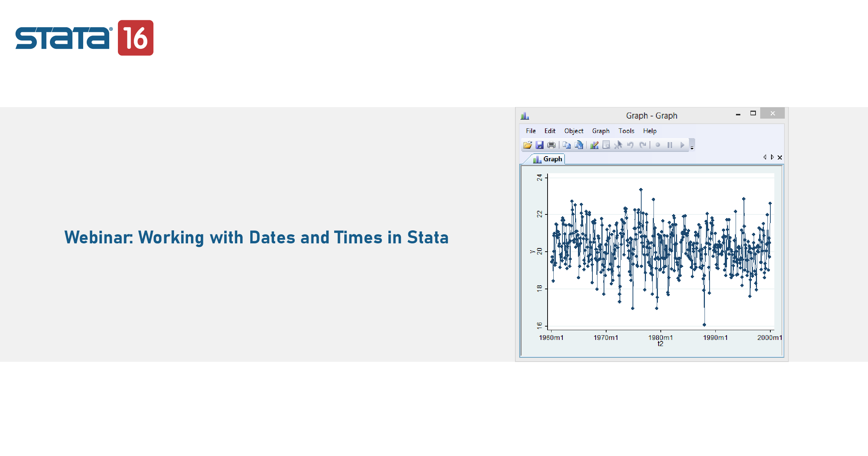Start the Graph Editor pencil-chart icon

click(594, 145)
